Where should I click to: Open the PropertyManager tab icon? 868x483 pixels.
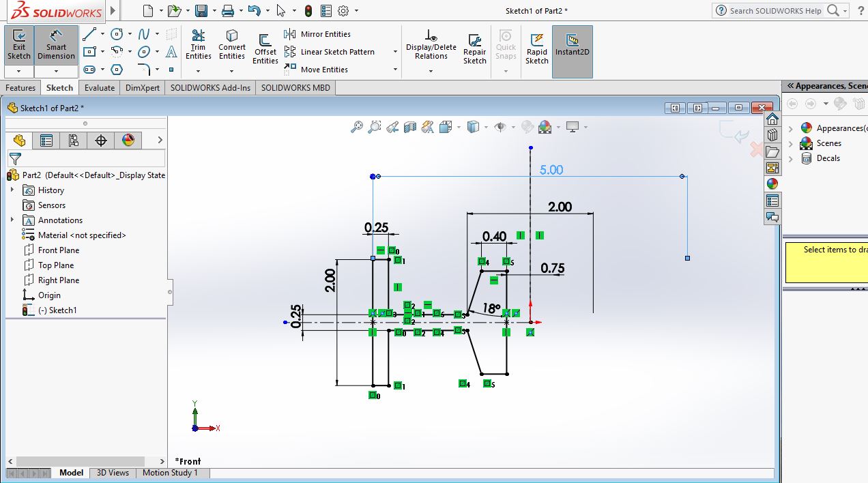[46, 141]
